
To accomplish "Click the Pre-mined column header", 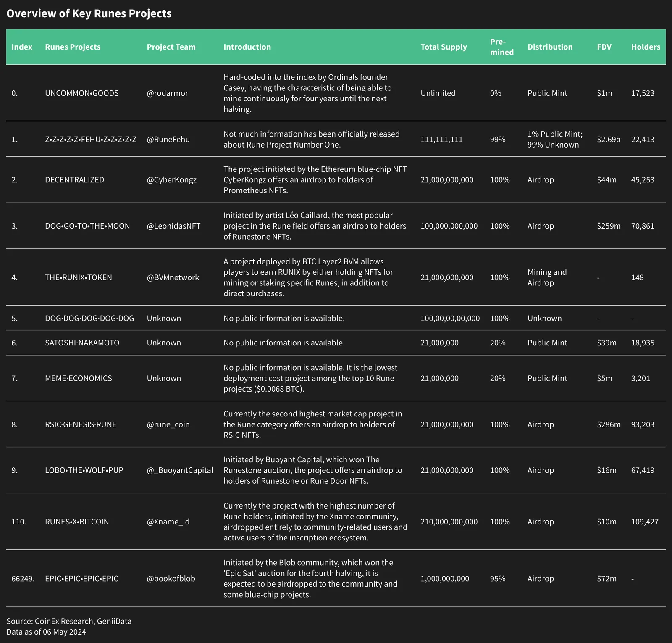I will (501, 47).
